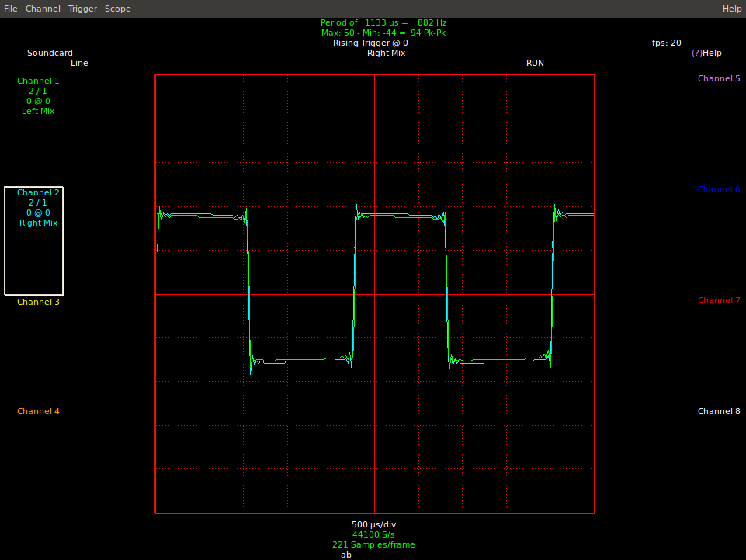
Task: Click Channel 2 position 0 @ 0
Action: [x=38, y=213]
